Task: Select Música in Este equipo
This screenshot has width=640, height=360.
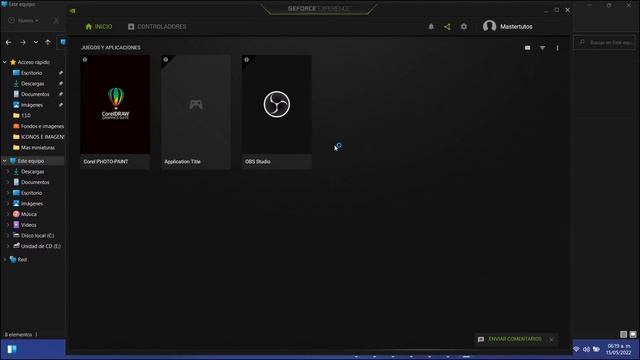Action: click(x=29, y=214)
